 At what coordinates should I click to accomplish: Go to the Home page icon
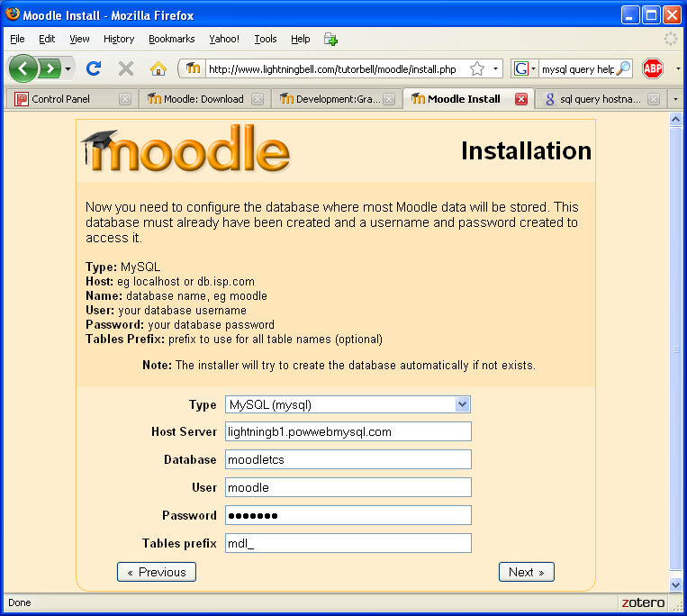[x=158, y=68]
